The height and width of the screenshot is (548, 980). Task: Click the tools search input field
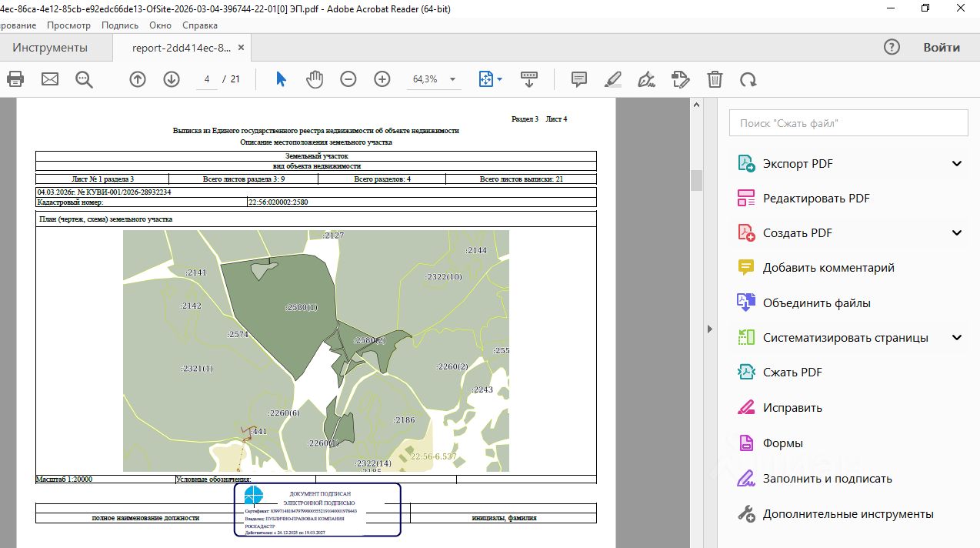[848, 123]
